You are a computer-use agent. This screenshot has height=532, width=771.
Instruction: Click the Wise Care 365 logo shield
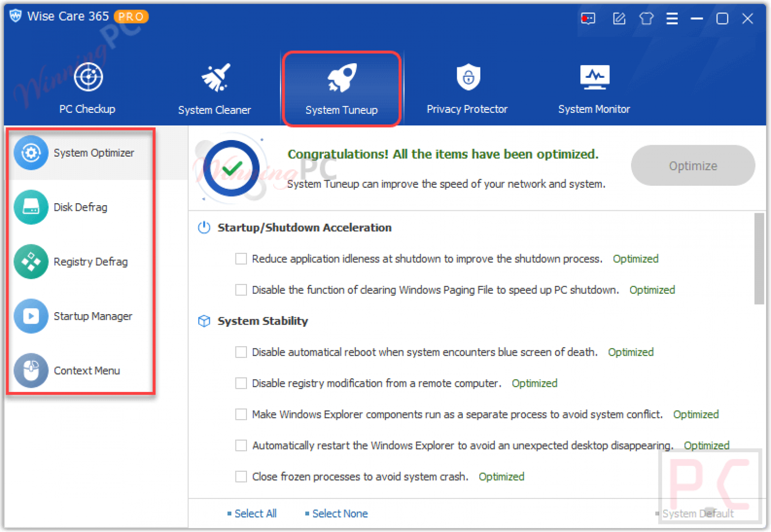pyautogui.click(x=16, y=16)
